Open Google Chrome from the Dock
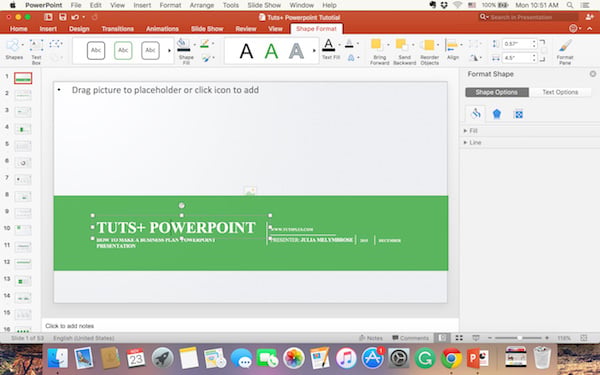Screen dimensions: 600x375 (x=451, y=359)
